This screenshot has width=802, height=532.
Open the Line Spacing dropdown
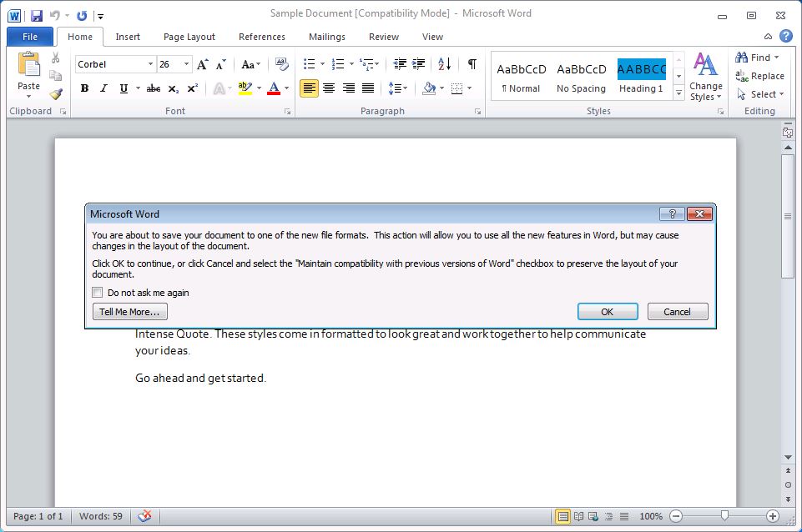[398, 88]
